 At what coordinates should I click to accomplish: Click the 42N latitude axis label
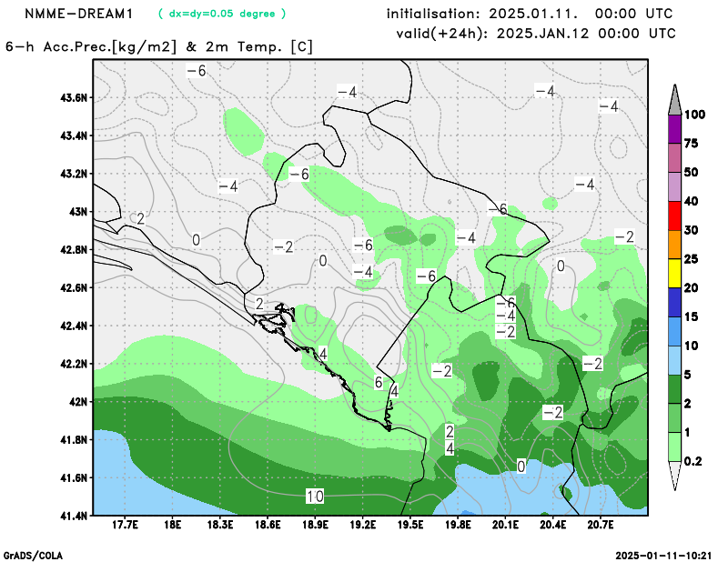tap(78, 401)
